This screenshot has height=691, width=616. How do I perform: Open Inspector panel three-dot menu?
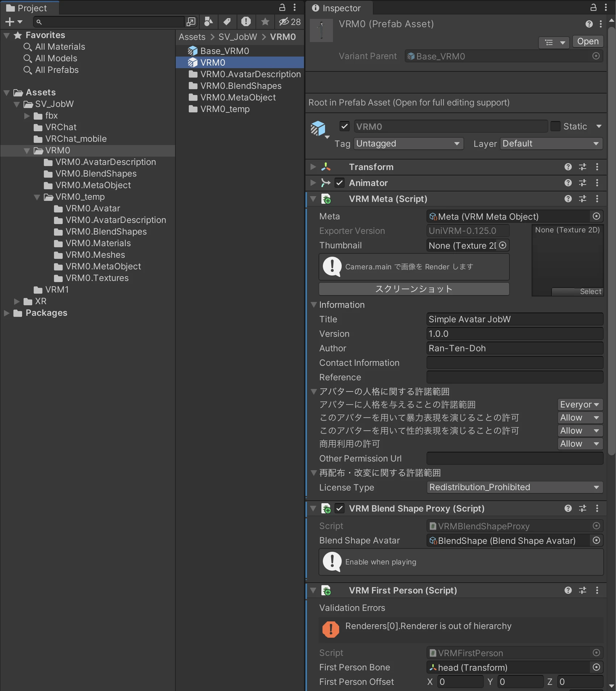(606, 7)
